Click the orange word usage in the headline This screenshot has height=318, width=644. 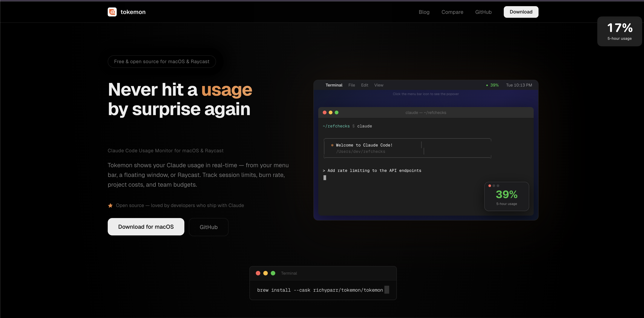[x=227, y=90]
